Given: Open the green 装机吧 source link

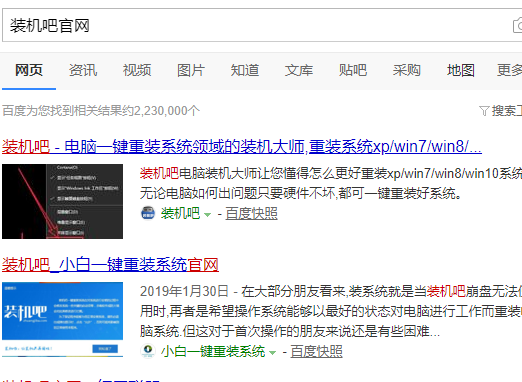Looking at the screenshot, I should (180, 213).
